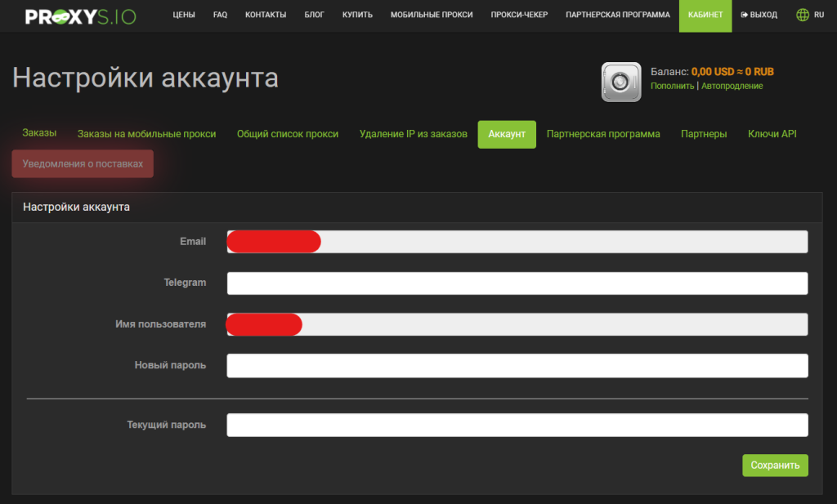Click the Новый пароль field
The width and height of the screenshot is (837, 504).
point(517,365)
